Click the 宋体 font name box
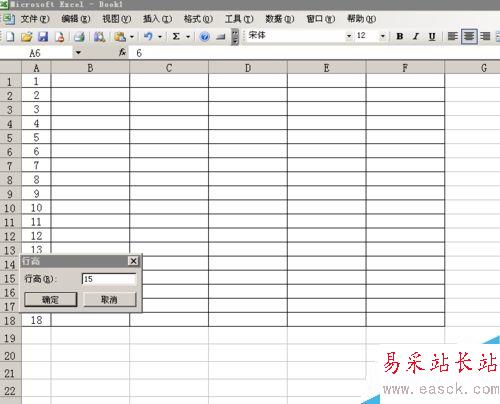 pyautogui.click(x=295, y=36)
